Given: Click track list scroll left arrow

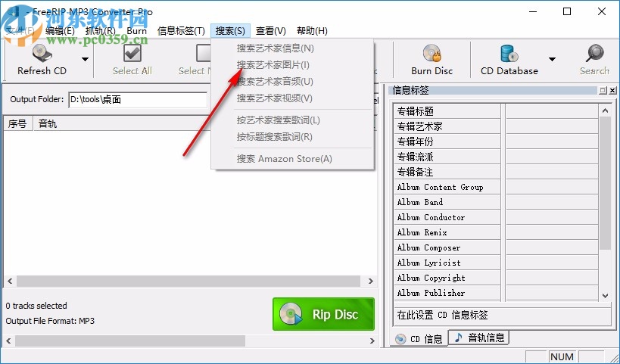Looking at the screenshot, I should pos(10,281).
